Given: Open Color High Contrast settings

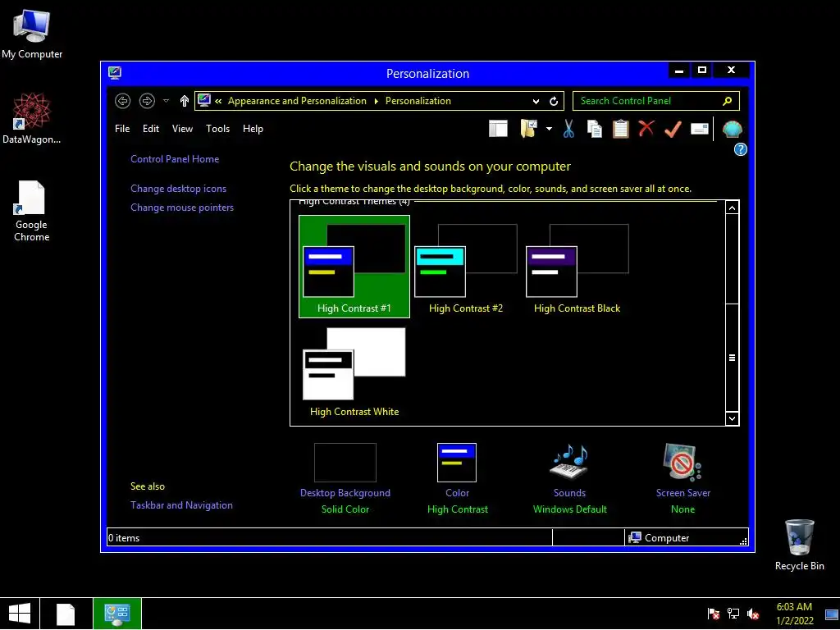Looking at the screenshot, I should [x=458, y=477].
